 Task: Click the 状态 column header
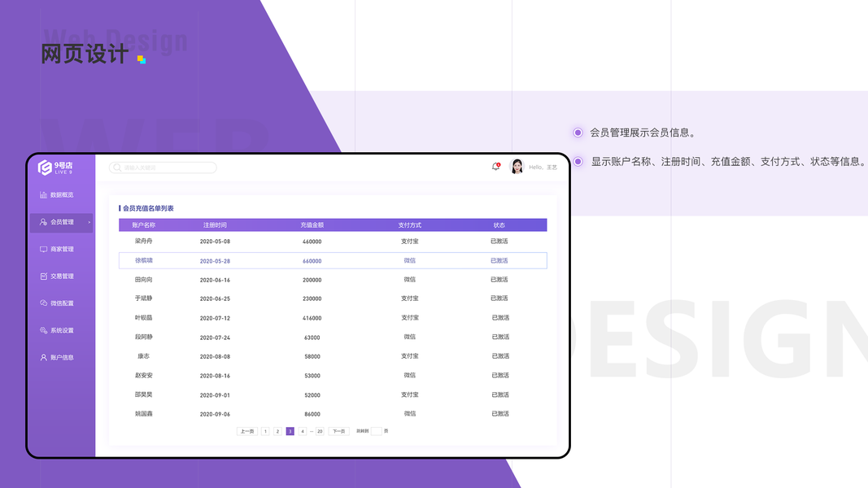tap(499, 225)
